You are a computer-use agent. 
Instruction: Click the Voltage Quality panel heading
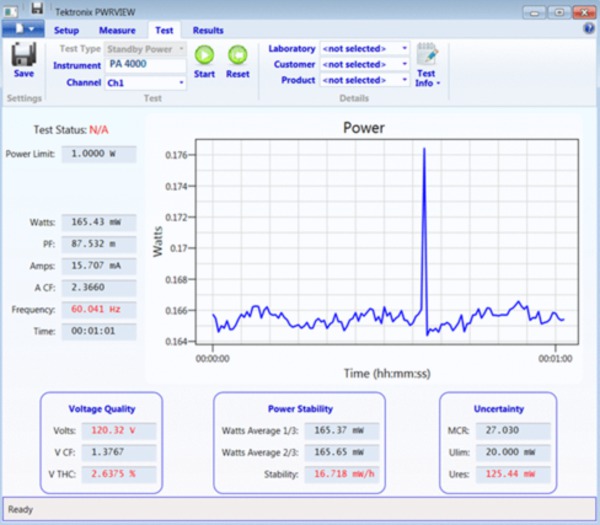coord(102,409)
